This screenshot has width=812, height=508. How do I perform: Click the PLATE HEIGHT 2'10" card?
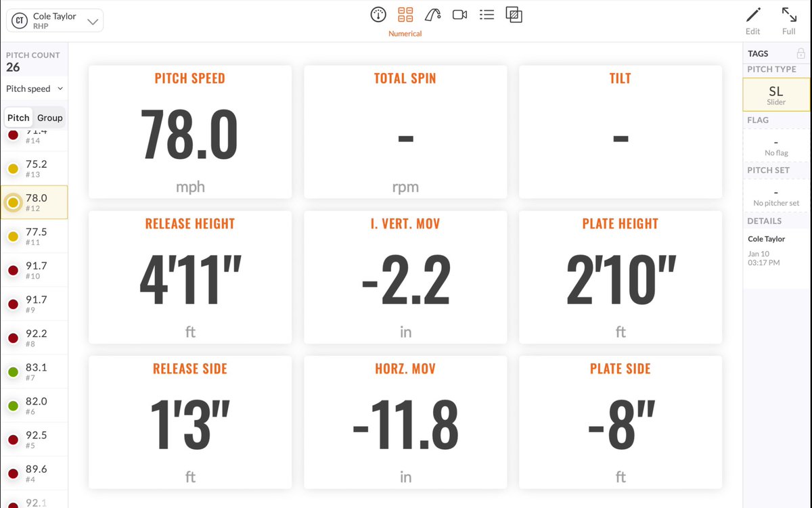coord(621,277)
